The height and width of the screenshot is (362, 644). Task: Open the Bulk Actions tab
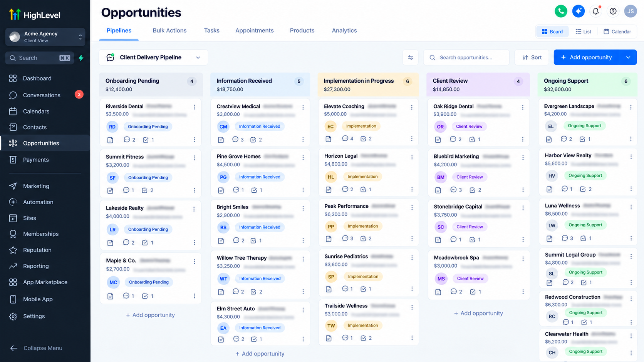pos(169,30)
